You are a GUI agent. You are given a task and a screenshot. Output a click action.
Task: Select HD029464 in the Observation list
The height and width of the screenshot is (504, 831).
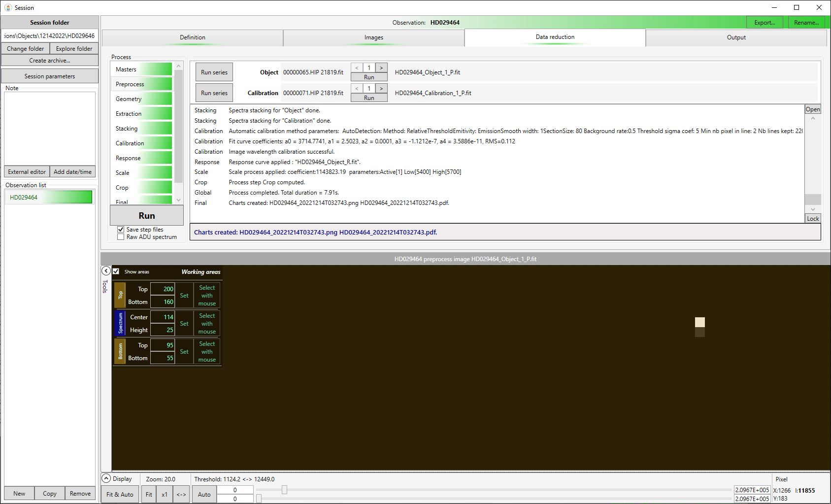[x=48, y=198]
